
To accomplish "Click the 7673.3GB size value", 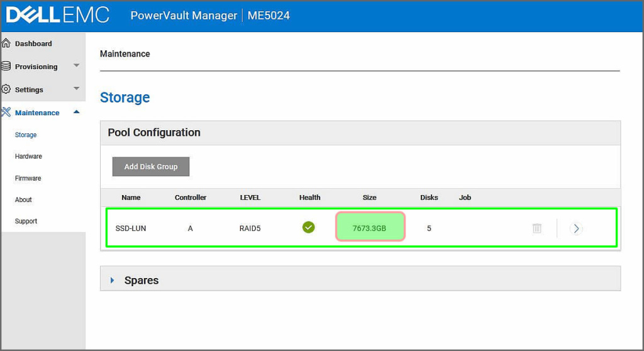I will click(x=370, y=228).
